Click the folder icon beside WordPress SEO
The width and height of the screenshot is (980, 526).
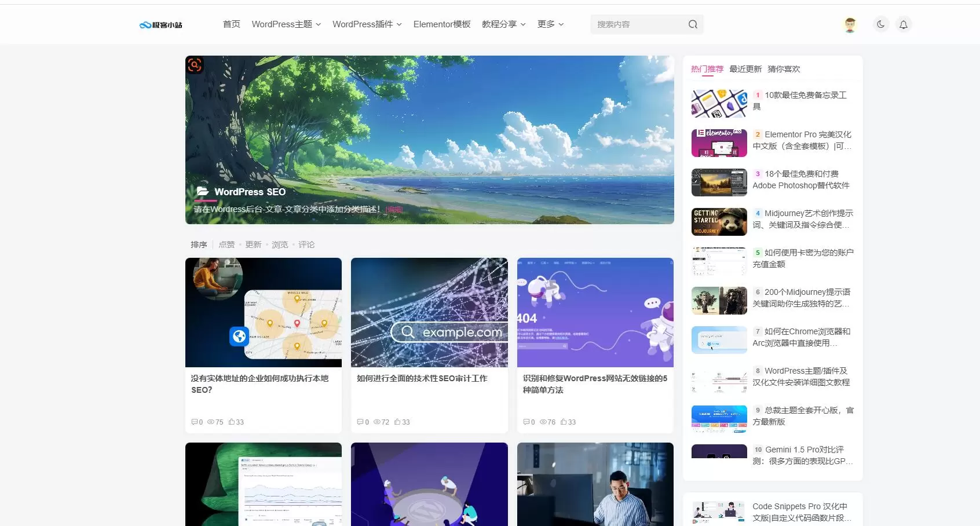click(202, 191)
